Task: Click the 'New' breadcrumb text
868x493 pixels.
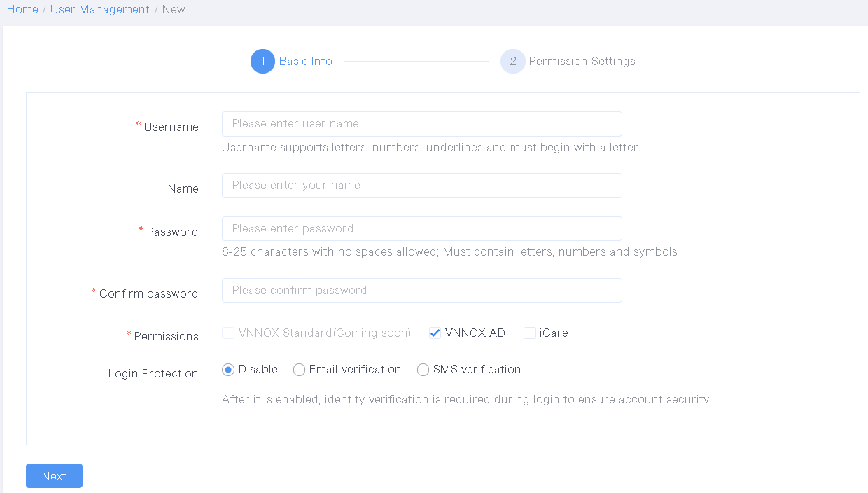Action: [x=174, y=9]
